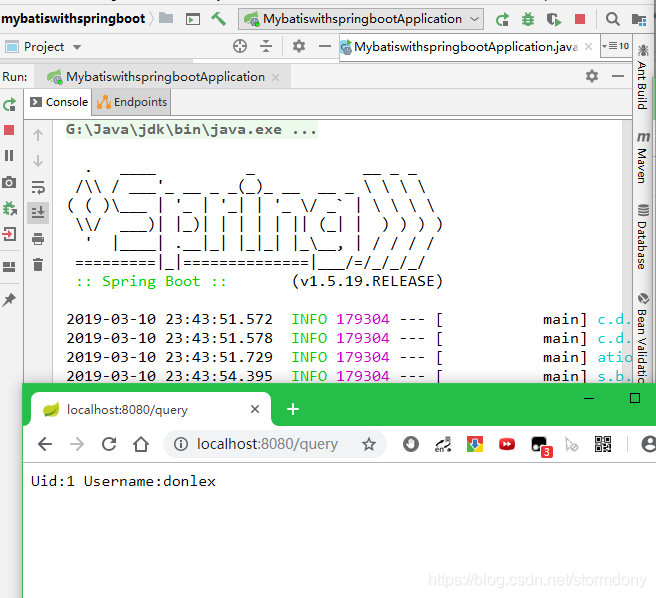This screenshot has width=656, height=598.
Task: Select the localhost:8080/query browser tab
Action: 151,409
